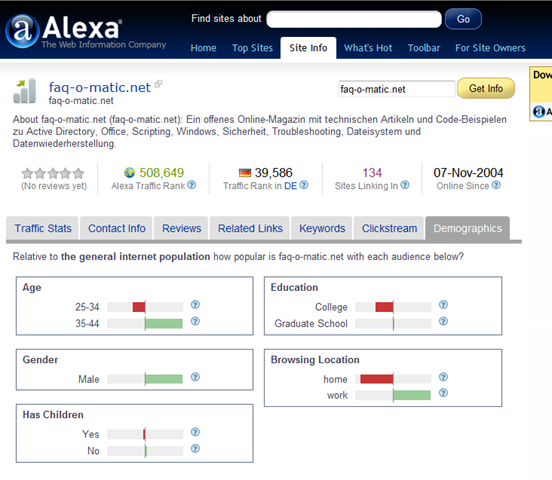Open For Site Owners navigation item
This screenshot has width=552, height=480.
click(x=490, y=48)
